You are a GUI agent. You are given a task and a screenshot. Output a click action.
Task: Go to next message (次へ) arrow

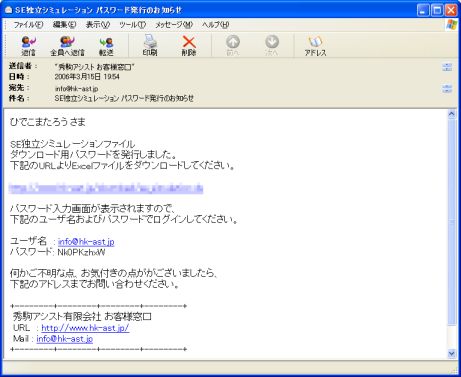pos(272,46)
